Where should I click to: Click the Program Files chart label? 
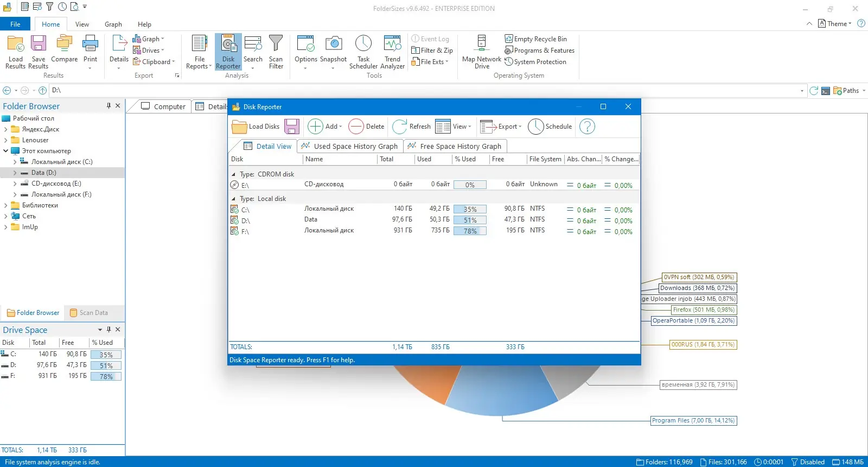694,421
